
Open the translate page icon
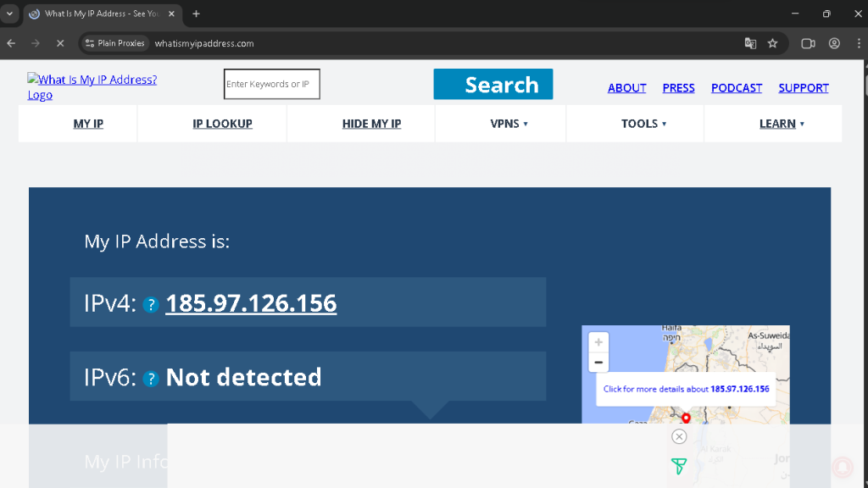tap(750, 43)
